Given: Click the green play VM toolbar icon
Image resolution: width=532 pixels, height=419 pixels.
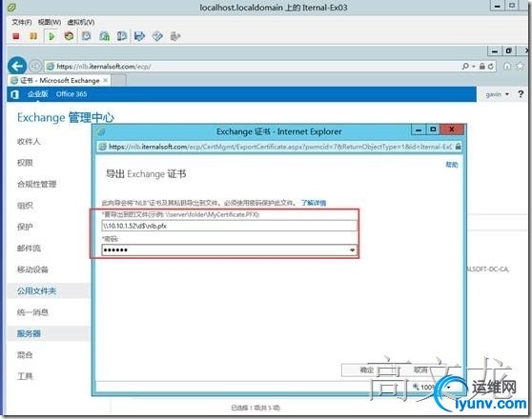Looking at the screenshot, I should point(51,36).
